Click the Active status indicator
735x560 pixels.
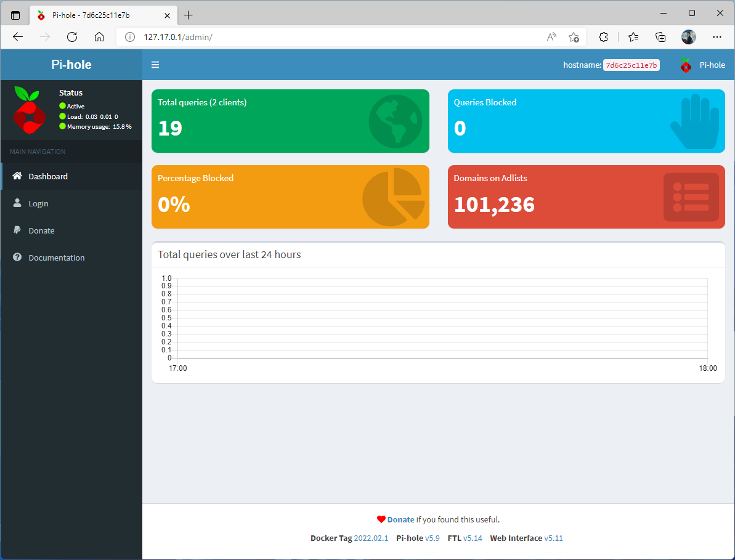coord(71,106)
